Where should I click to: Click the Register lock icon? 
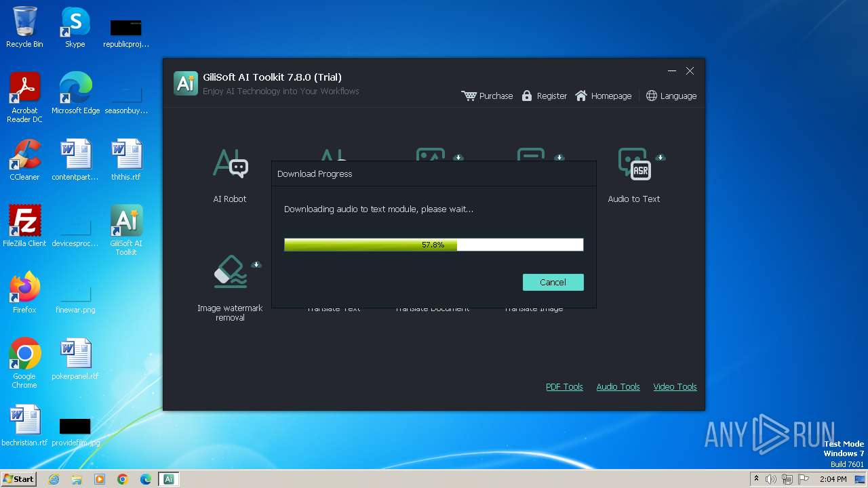(x=527, y=96)
